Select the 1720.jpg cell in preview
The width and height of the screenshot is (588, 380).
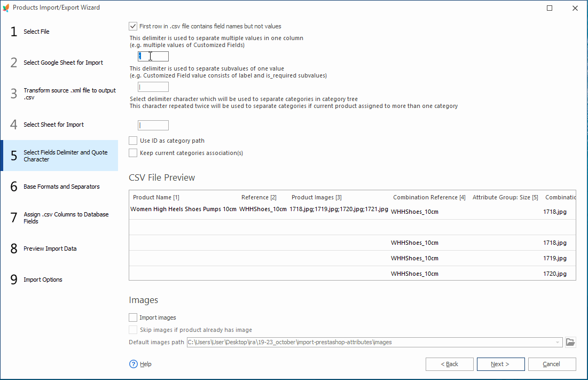(555, 274)
